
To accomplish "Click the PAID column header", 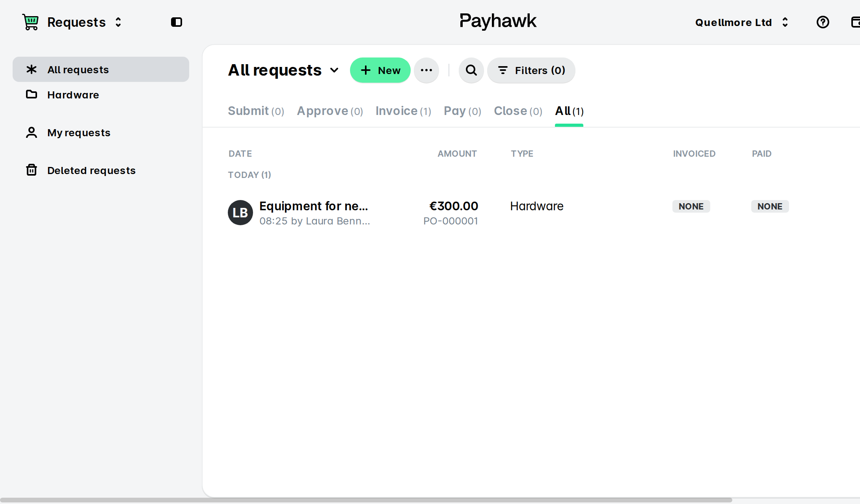I will pos(761,154).
